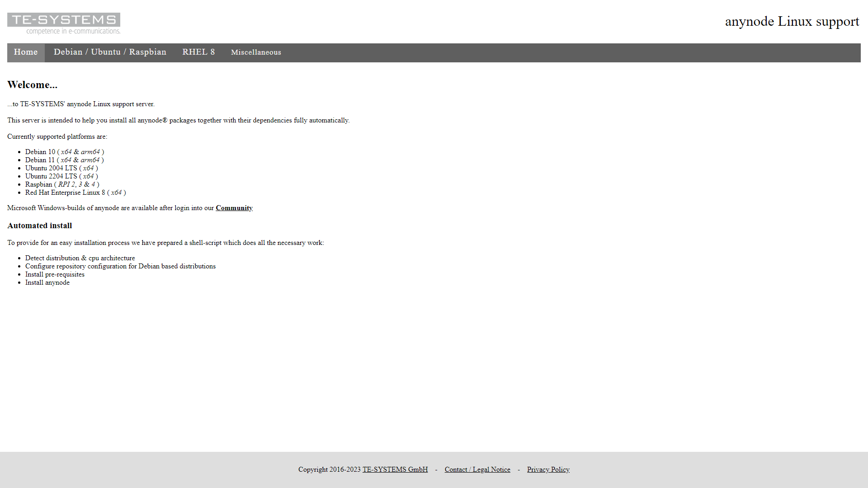
Task: Open the Contact / Legal Notice link
Action: (477, 469)
